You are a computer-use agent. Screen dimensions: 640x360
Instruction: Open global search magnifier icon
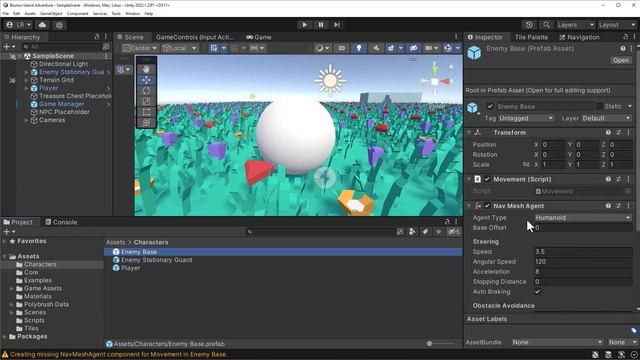coord(546,25)
